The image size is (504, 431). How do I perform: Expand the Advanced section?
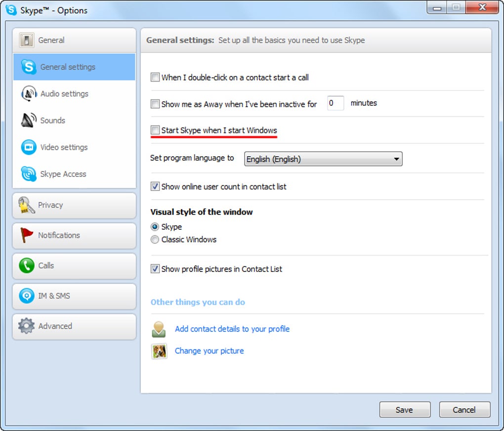pyautogui.click(x=74, y=326)
